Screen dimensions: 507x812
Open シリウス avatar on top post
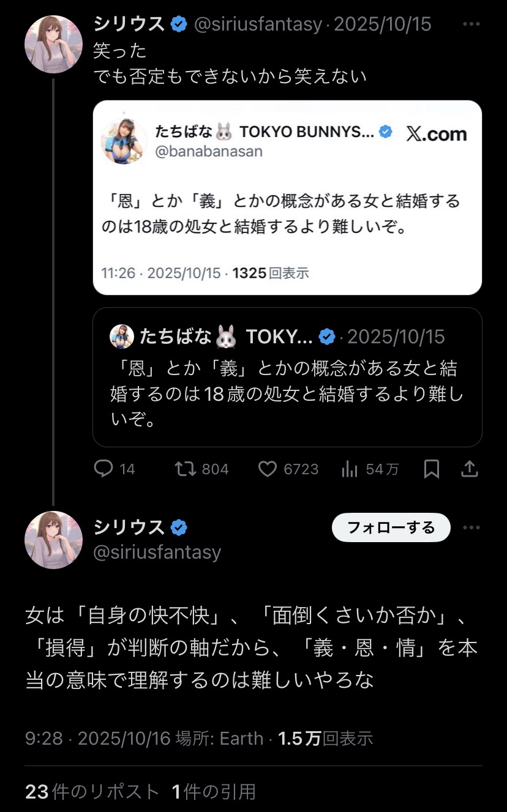coord(53,44)
